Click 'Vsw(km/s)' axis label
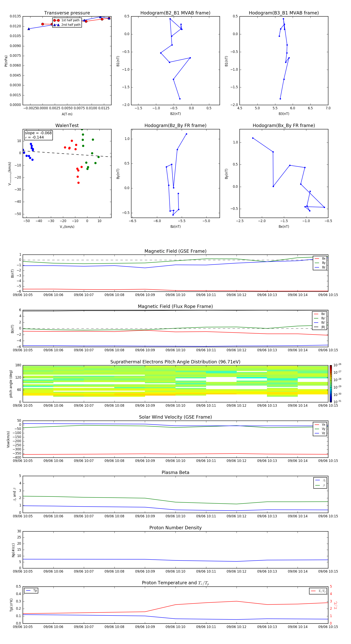The width and height of the screenshot is (351, 644). coord(8,439)
